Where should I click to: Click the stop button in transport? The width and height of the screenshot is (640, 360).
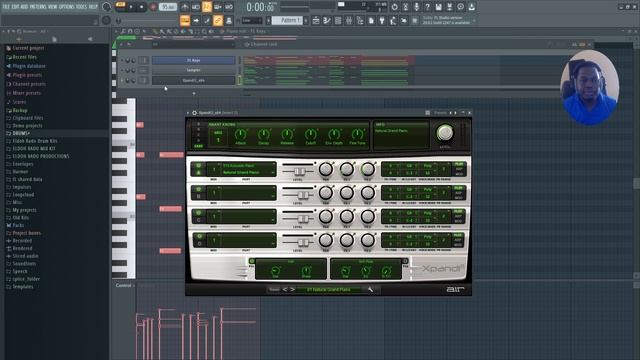(142, 7)
